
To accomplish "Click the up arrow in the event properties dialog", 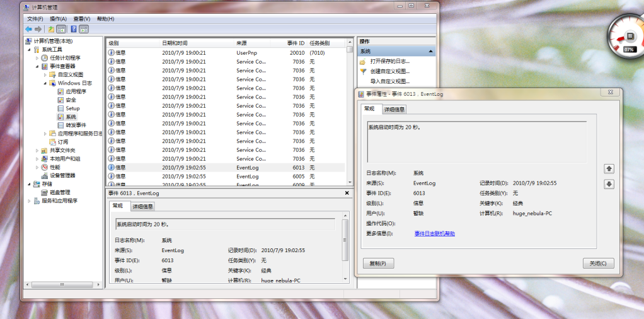I will [609, 169].
